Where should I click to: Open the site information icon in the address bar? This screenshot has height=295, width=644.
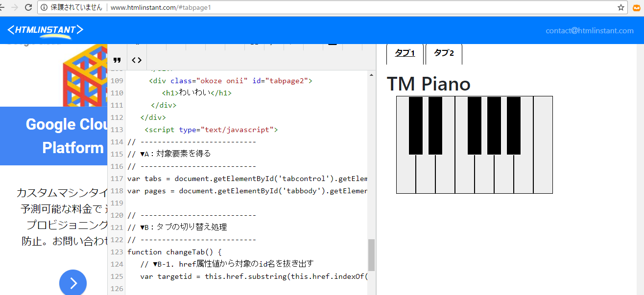click(x=44, y=7)
